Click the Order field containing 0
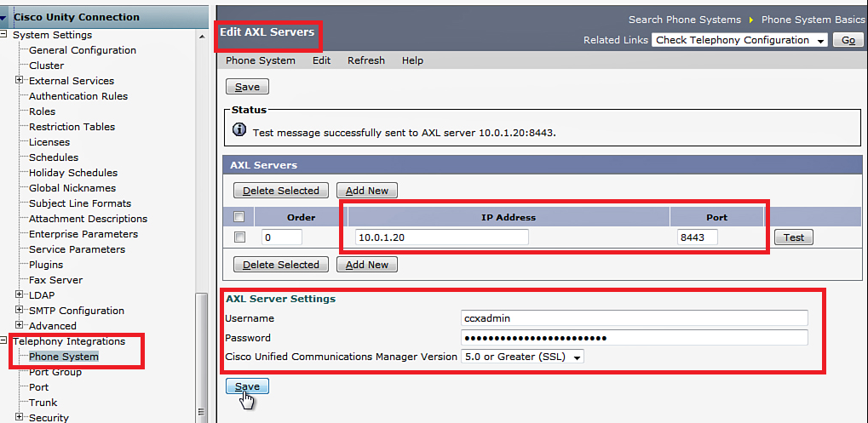Viewport: 868px width, 423px height. pyautogui.click(x=282, y=237)
